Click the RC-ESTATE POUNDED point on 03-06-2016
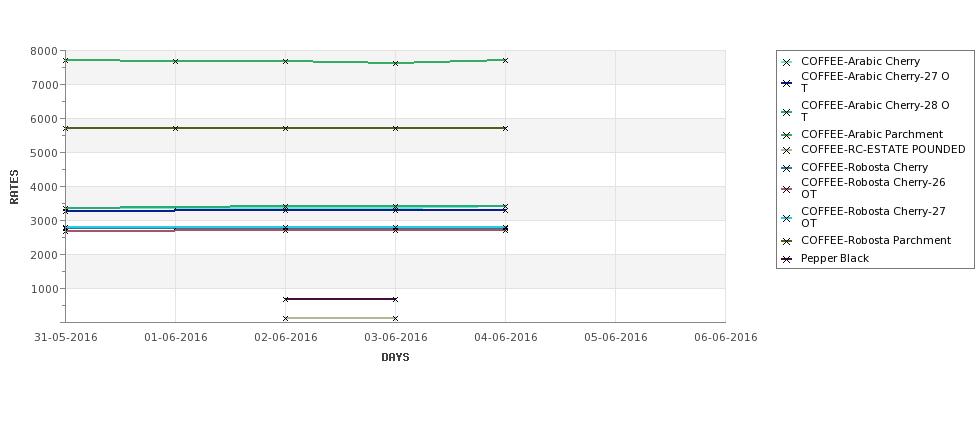The width and height of the screenshot is (975, 429). coord(395,318)
